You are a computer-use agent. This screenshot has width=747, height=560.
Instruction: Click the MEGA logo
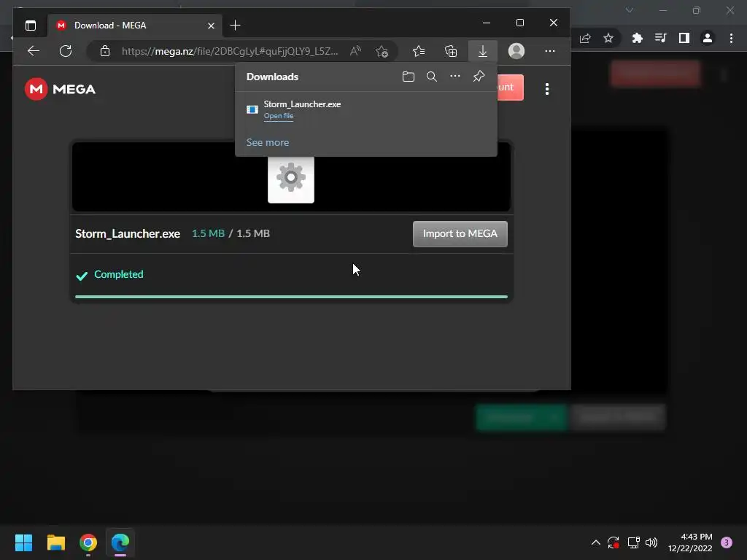60,89
